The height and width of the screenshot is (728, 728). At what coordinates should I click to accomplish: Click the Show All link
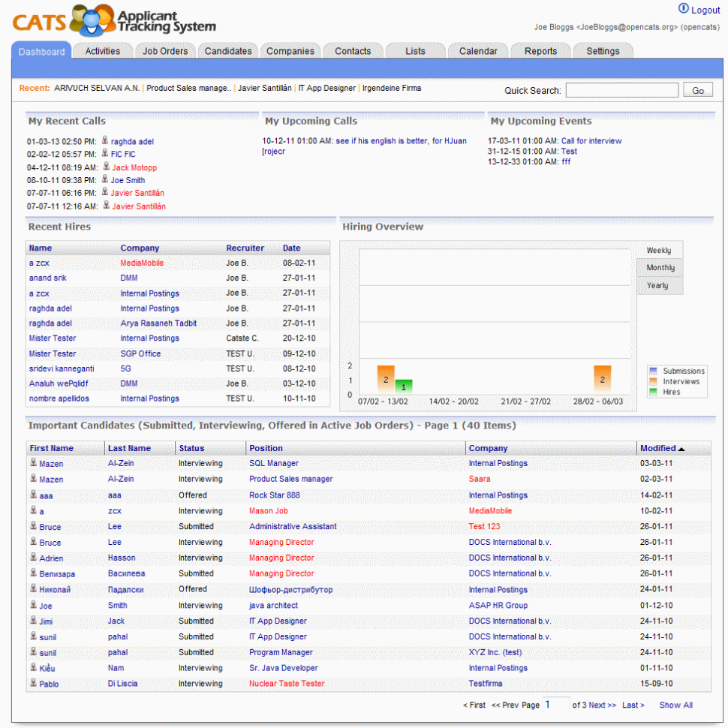coord(675,705)
